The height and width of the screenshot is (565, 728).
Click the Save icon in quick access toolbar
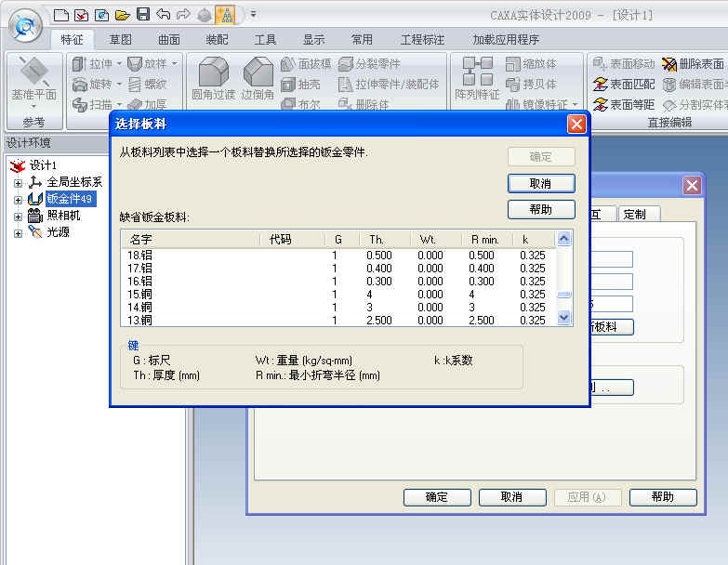tap(143, 15)
